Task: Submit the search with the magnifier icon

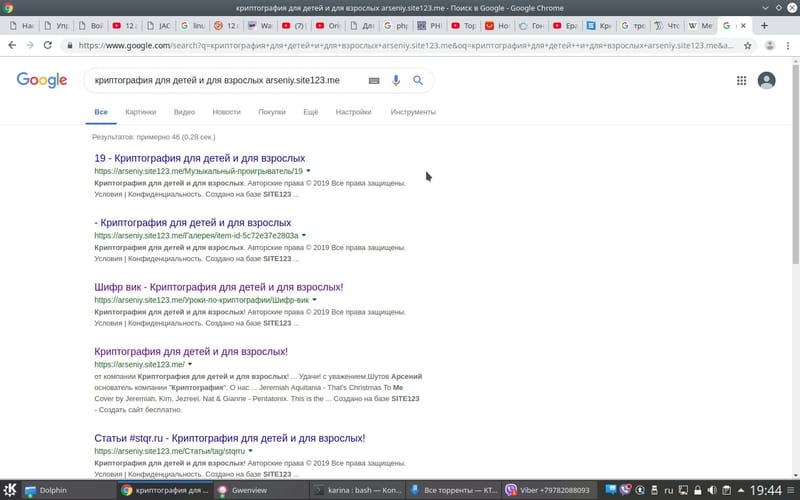Action: pos(418,80)
